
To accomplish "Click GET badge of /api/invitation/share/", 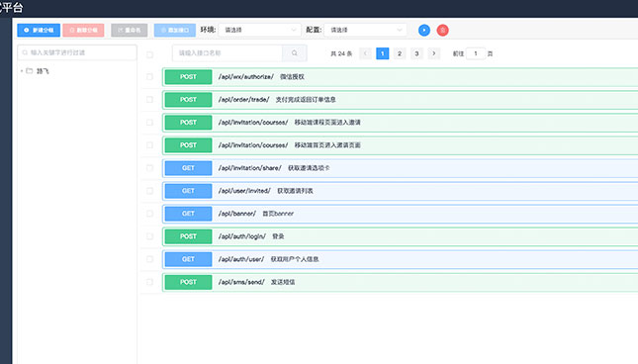I will click(x=188, y=168).
